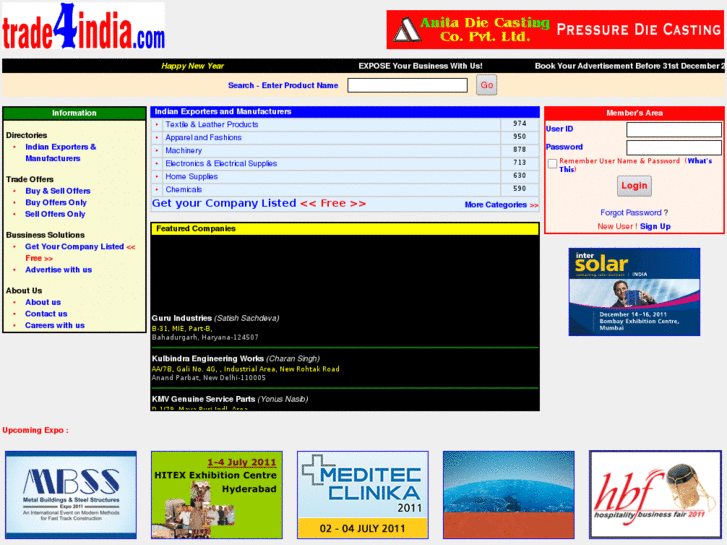
Task: Open the Buy & Sell Offers link
Action: (x=58, y=191)
